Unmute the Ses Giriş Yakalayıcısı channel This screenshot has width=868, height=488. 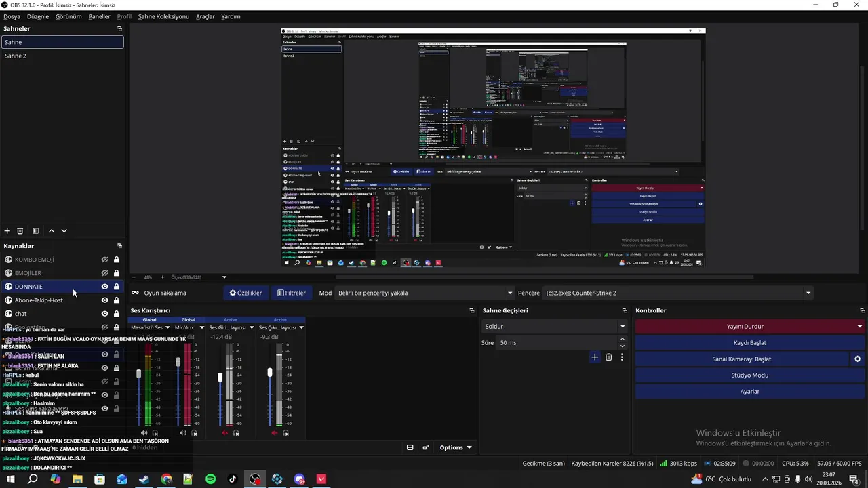click(225, 432)
